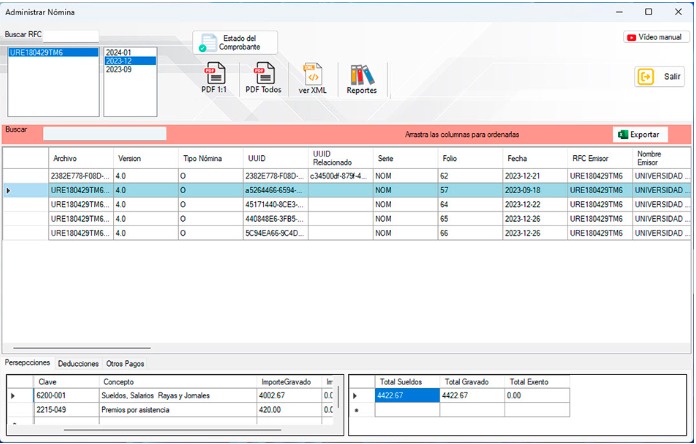Switch to the Deducciones tab
Image resolution: width=696 pixels, height=444 pixels.
point(78,364)
